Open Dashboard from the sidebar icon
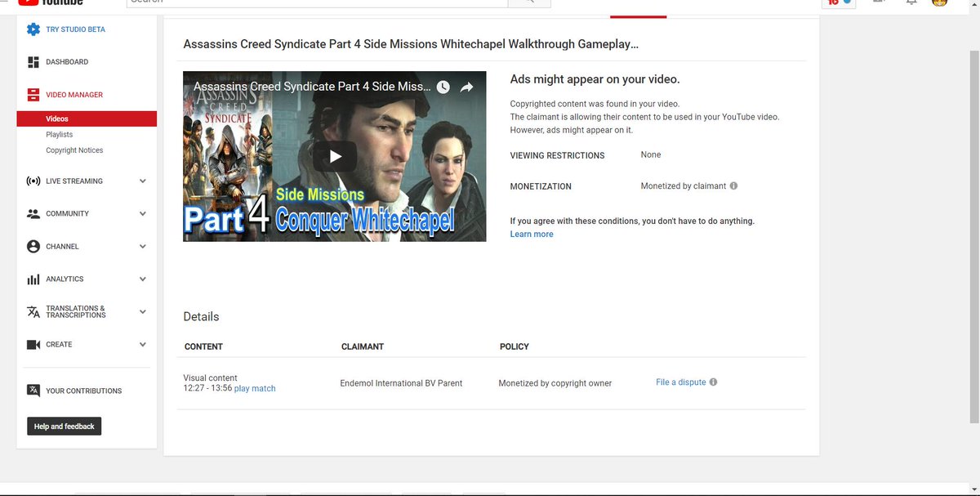The height and width of the screenshot is (496, 980). (33, 62)
